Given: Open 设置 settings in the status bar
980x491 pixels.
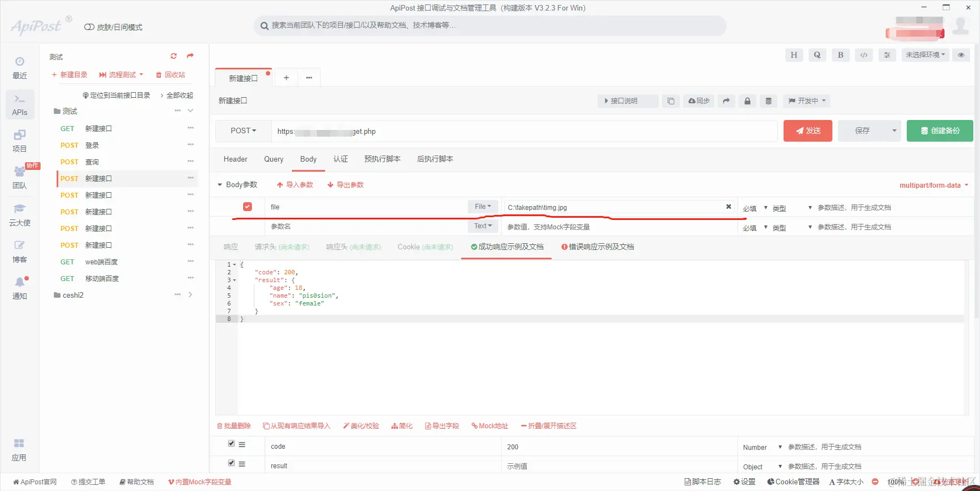Looking at the screenshot, I should 745,482.
